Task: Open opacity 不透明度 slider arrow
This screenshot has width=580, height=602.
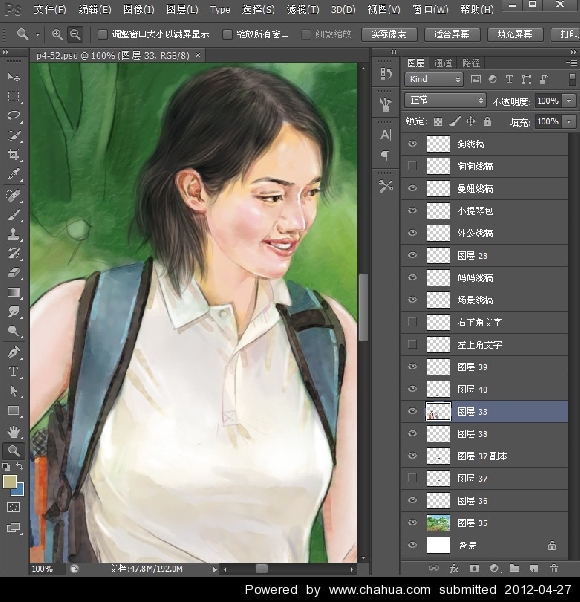Action: (x=569, y=101)
